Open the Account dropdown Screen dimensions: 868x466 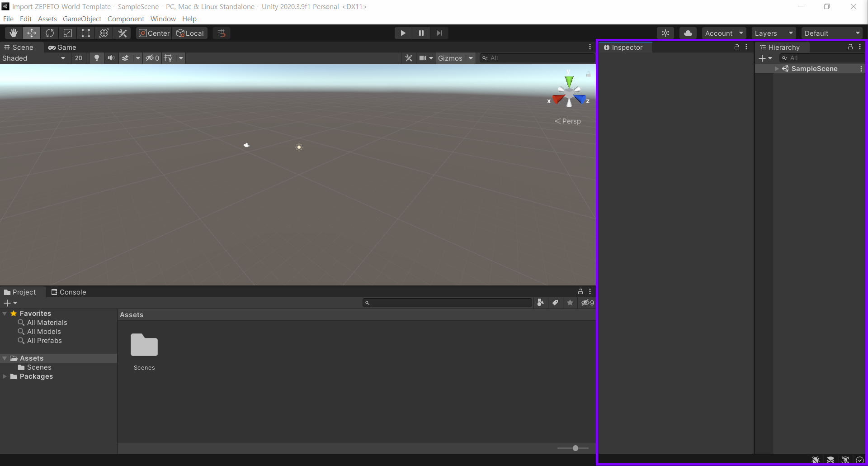pos(724,33)
